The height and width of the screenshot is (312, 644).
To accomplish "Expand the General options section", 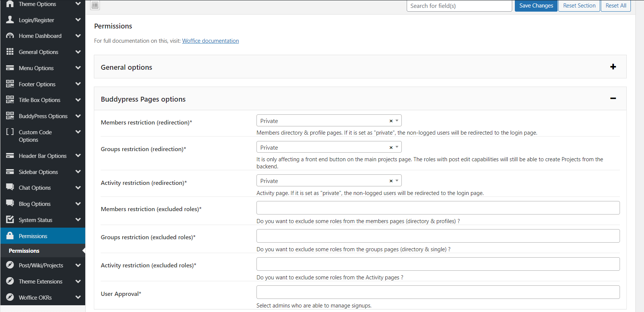I will click(613, 67).
